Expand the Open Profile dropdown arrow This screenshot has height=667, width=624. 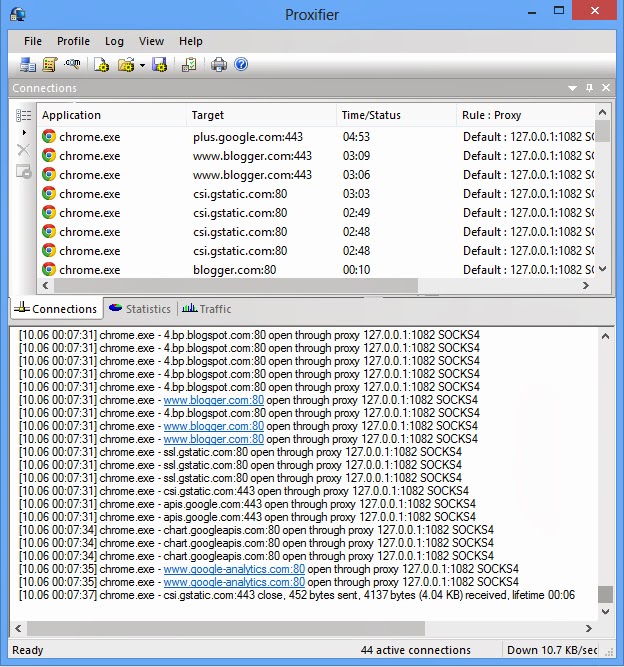tap(142, 66)
